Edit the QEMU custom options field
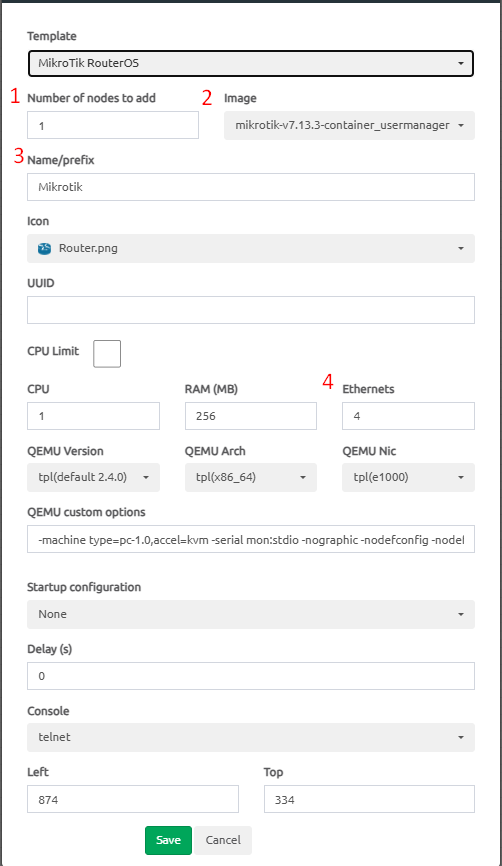The width and height of the screenshot is (502, 866). [251, 539]
